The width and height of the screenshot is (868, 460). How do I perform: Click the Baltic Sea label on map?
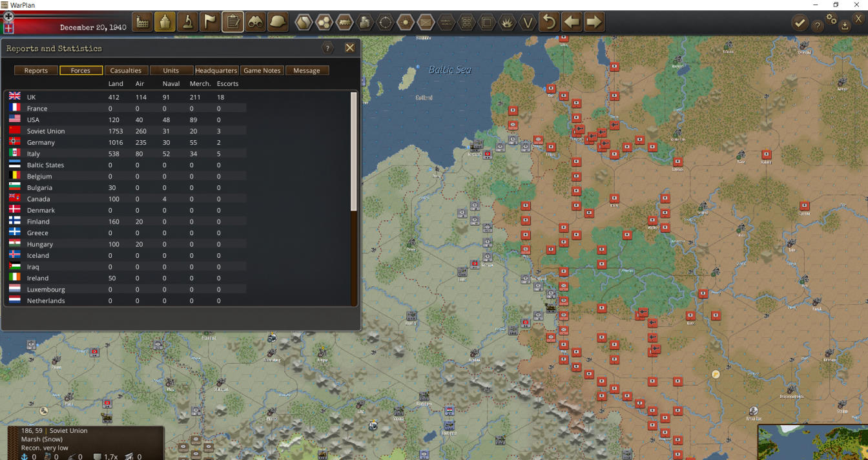pos(450,69)
